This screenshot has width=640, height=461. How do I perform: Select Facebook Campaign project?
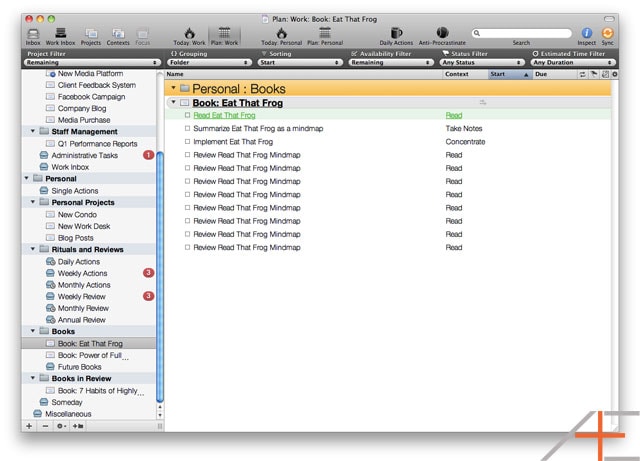pyautogui.click(x=91, y=97)
